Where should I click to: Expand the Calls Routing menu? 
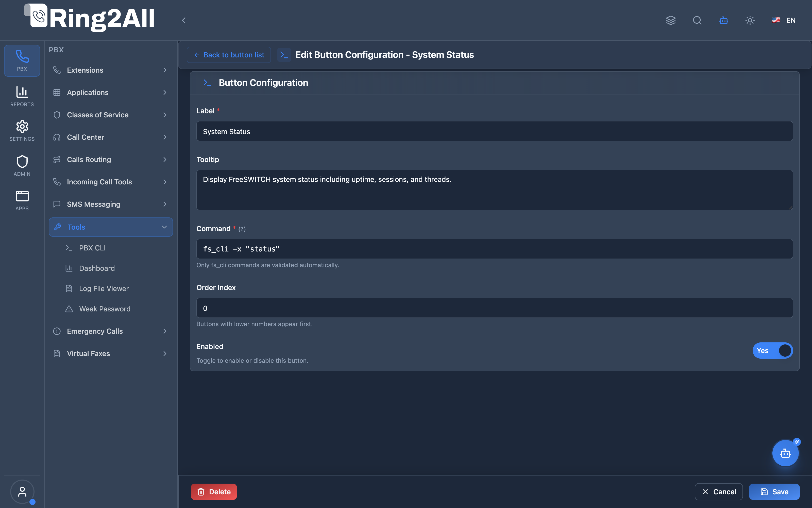point(110,159)
